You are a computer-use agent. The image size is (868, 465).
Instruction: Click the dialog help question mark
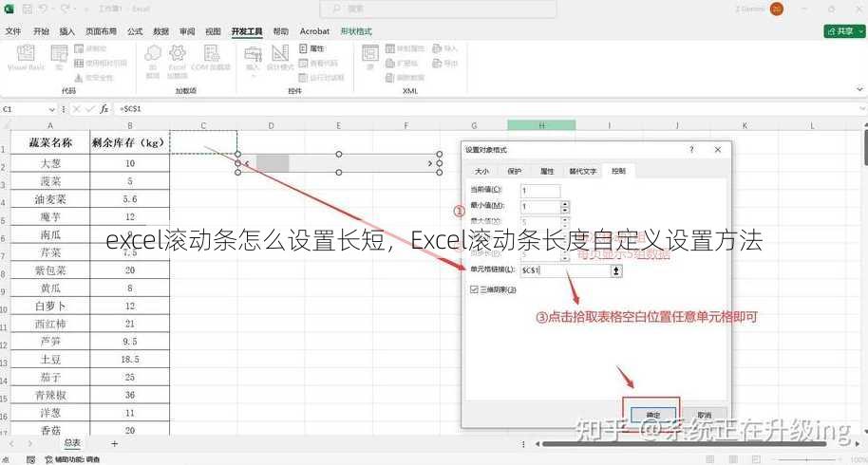tap(691, 149)
